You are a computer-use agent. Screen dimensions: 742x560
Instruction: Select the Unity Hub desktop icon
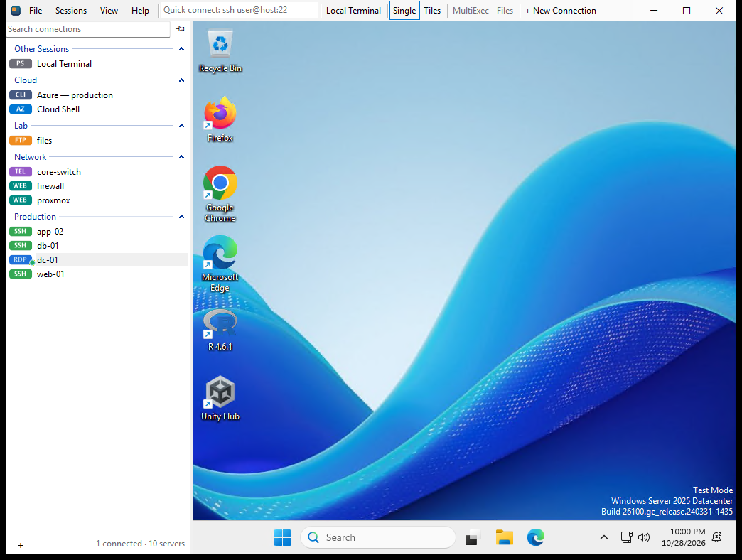[220, 398]
